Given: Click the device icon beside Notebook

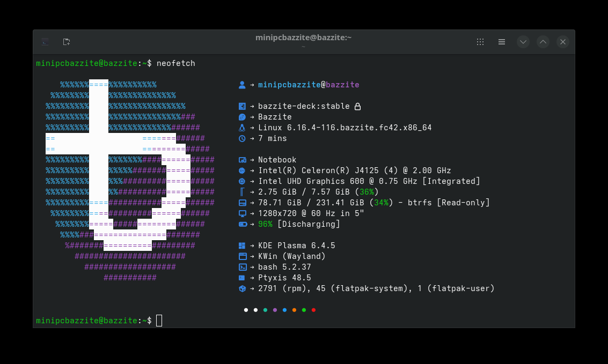Looking at the screenshot, I should (243, 160).
